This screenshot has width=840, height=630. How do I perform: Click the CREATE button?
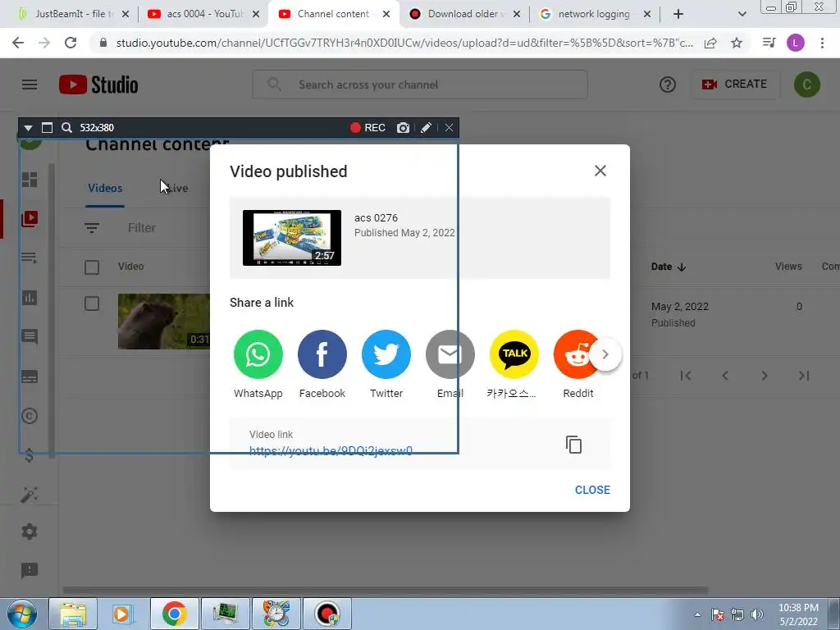tap(735, 84)
